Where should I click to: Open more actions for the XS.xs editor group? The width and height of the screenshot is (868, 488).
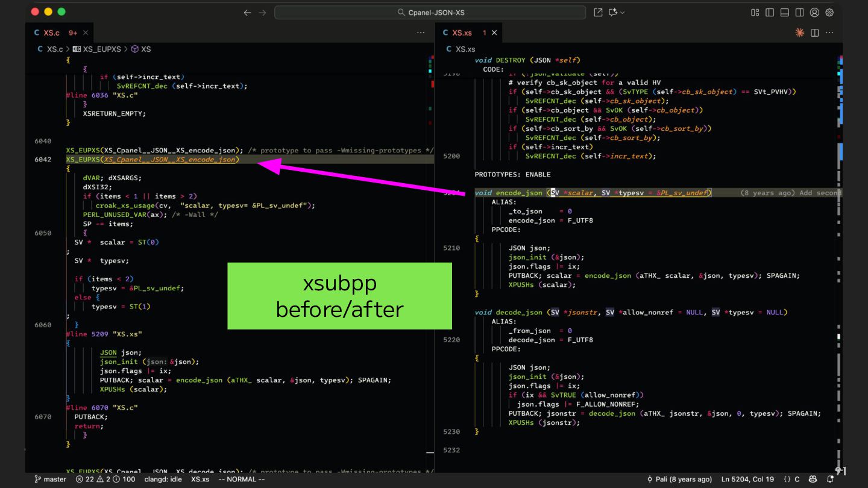click(829, 33)
